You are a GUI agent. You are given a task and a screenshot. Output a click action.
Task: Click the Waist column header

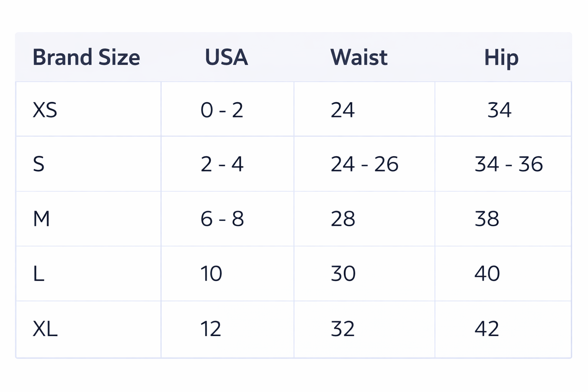(359, 57)
